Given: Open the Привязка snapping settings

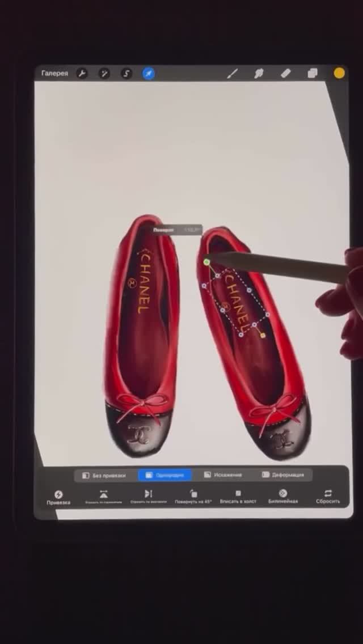Looking at the screenshot, I should click(58, 497).
